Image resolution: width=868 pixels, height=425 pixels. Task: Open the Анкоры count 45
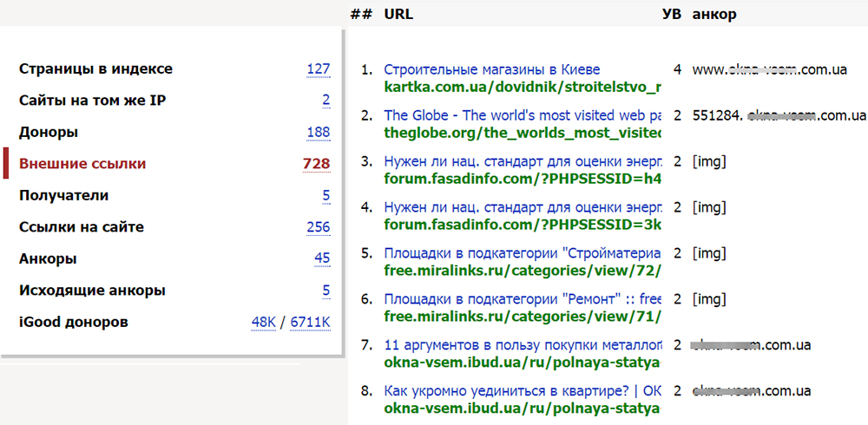tap(322, 258)
